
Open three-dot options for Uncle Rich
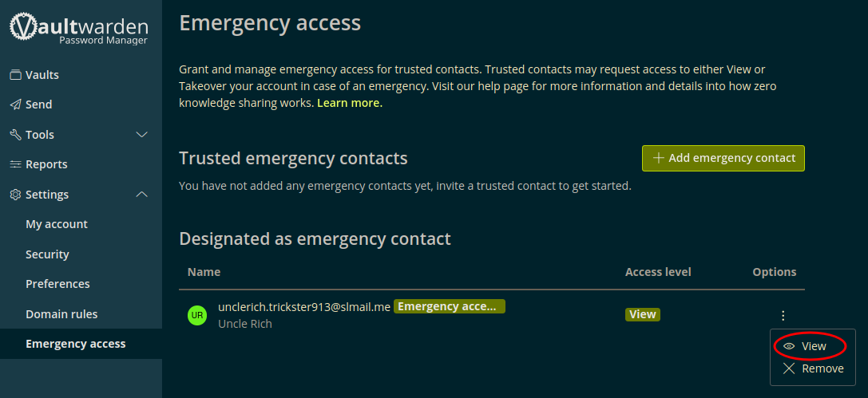tap(783, 316)
